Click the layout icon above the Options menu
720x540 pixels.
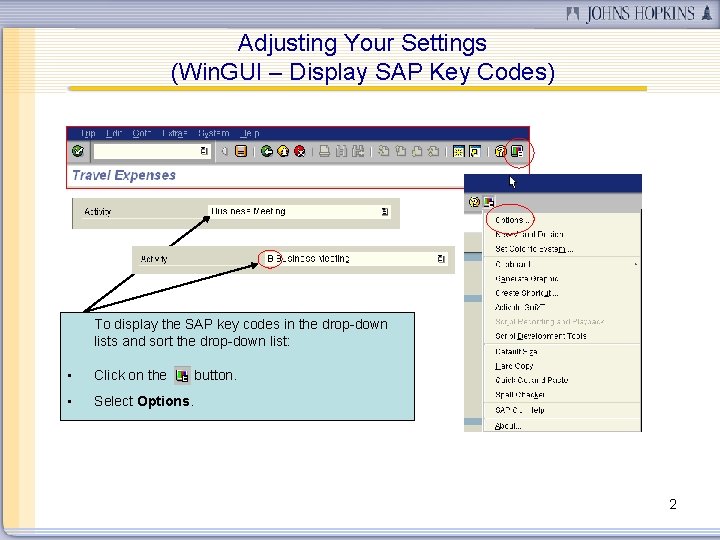coord(489,202)
